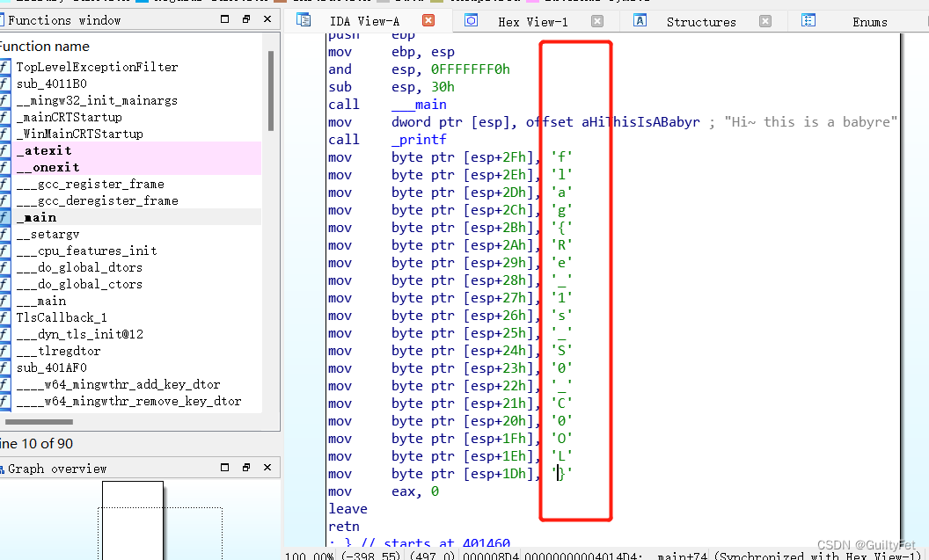The width and height of the screenshot is (929, 560).
Task: Select _main in the functions list
Action: (x=36, y=217)
